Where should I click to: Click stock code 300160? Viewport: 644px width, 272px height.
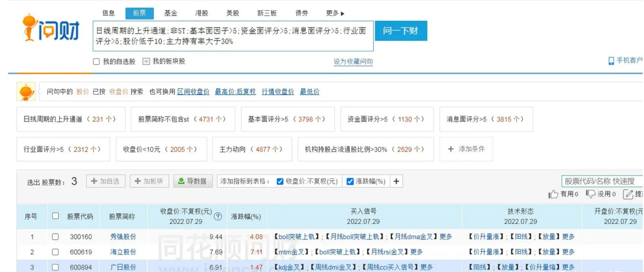coord(81,237)
